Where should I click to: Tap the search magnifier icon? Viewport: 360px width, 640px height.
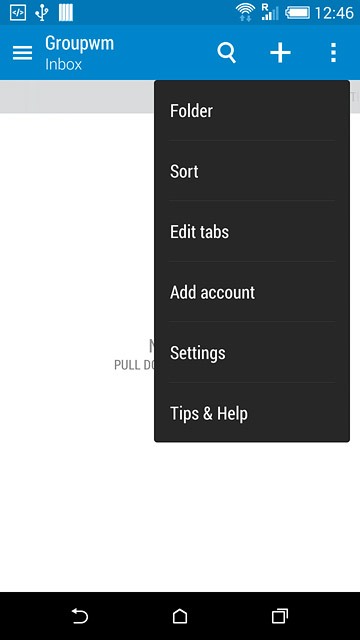227,53
